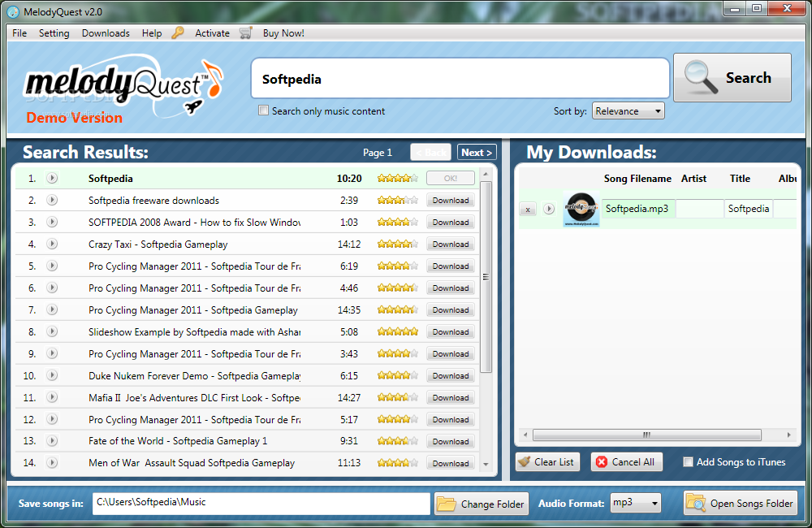Screen dimensions: 812x528
Task: Go to Next results page
Action: coord(477,153)
